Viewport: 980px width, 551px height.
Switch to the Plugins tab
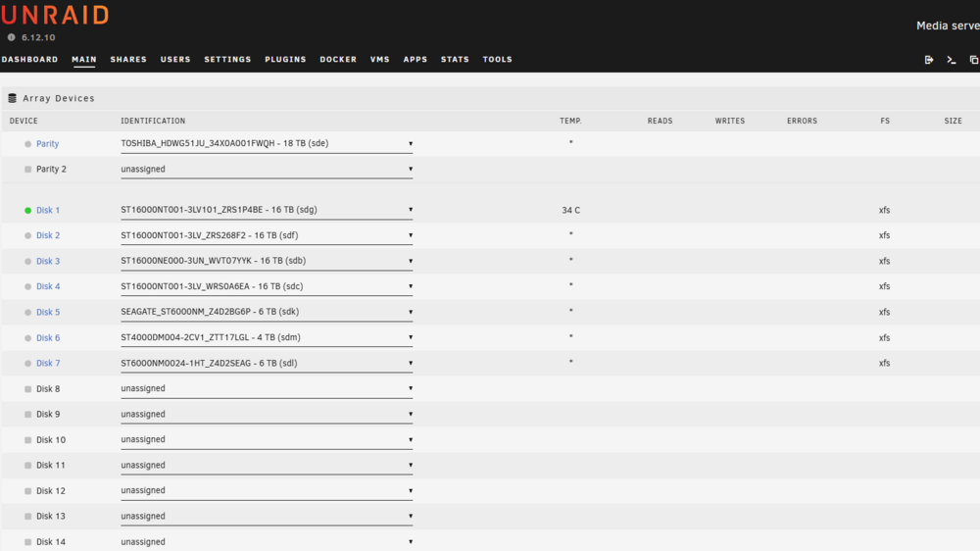(285, 60)
